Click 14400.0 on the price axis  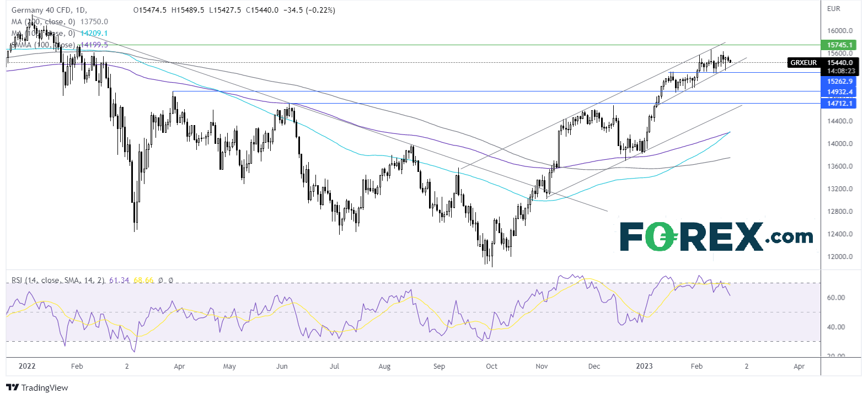pos(840,121)
